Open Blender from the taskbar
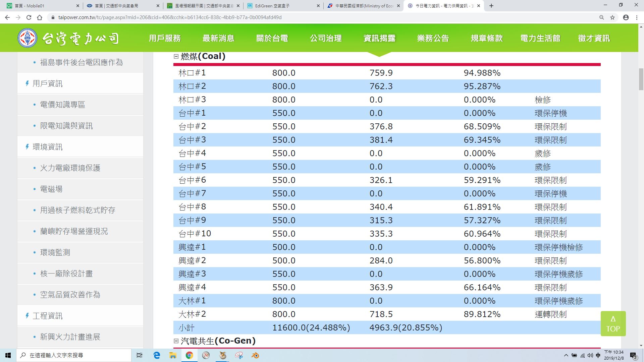This screenshot has height=362, width=644. click(x=255, y=355)
